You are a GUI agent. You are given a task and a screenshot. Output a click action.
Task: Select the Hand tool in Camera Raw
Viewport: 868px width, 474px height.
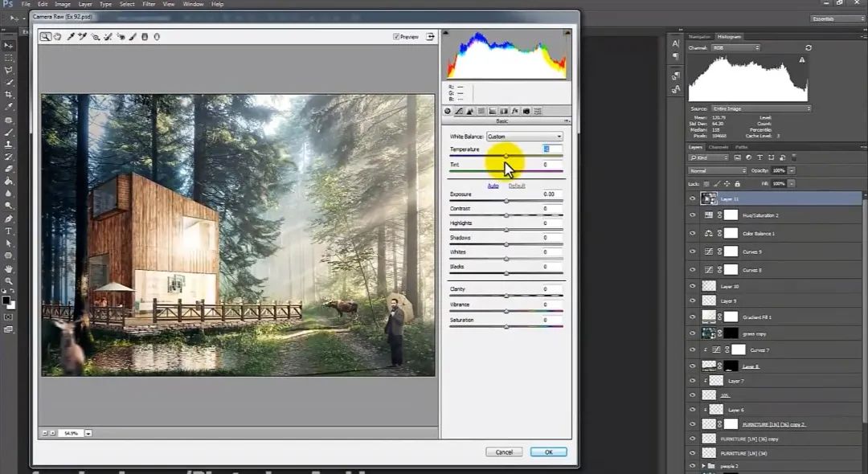point(58,36)
